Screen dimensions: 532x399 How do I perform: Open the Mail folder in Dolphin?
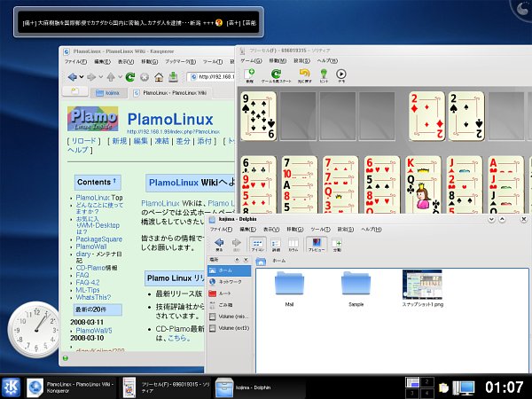pos(289,288)
